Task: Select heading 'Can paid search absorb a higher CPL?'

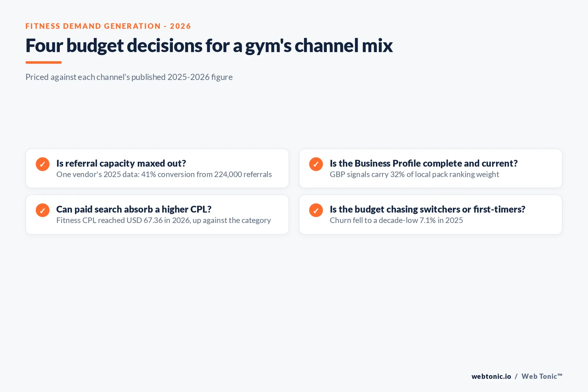Action: (134, 209)
